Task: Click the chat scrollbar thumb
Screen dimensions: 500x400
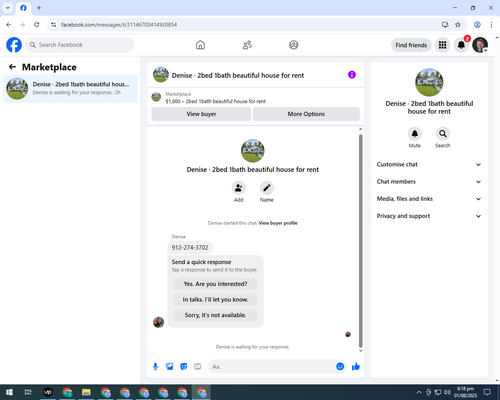Action: click(x=360, y=241)
